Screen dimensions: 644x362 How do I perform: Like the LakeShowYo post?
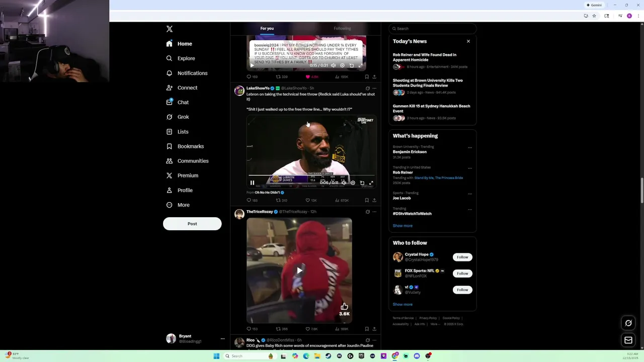pos(310,200)
